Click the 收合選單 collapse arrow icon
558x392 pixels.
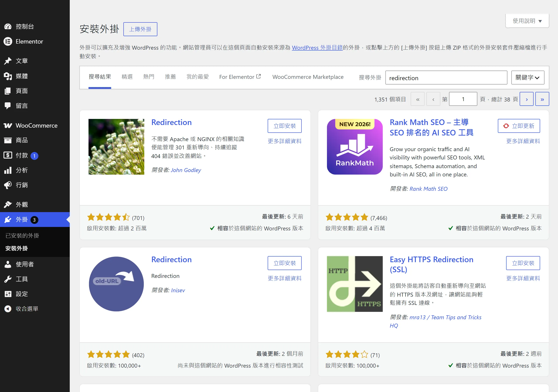8,309
